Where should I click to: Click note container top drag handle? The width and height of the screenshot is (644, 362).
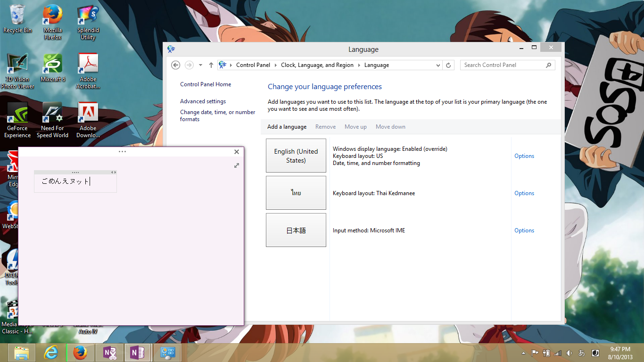pyautogui.click(x=75, y=173)
